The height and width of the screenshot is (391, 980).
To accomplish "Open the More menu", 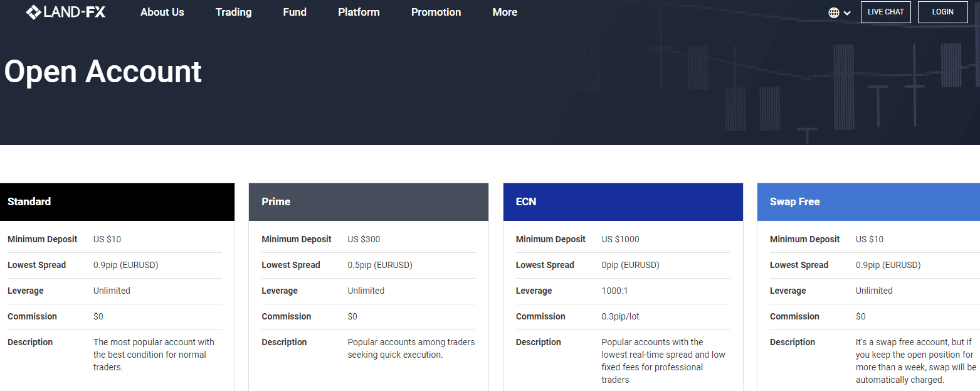I will pos(505,12).
